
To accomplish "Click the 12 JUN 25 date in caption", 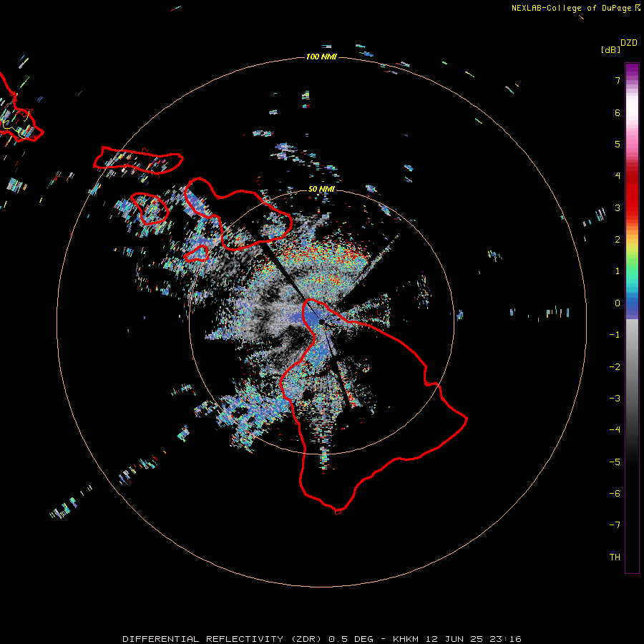I will [x=454, y=639].
